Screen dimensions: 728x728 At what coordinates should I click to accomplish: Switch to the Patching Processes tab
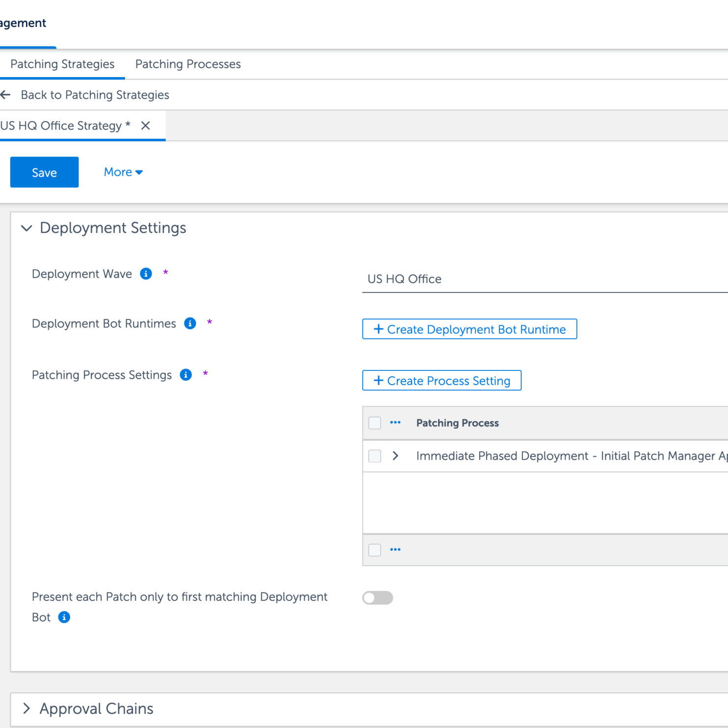pyautogui.click(x=188, y=64)
